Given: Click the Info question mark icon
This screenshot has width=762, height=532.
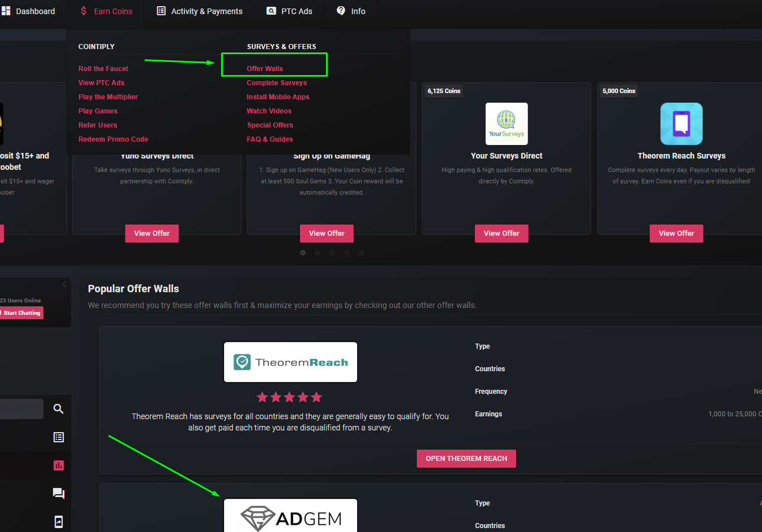Looking at the screenshot, I should pos(341,11).
